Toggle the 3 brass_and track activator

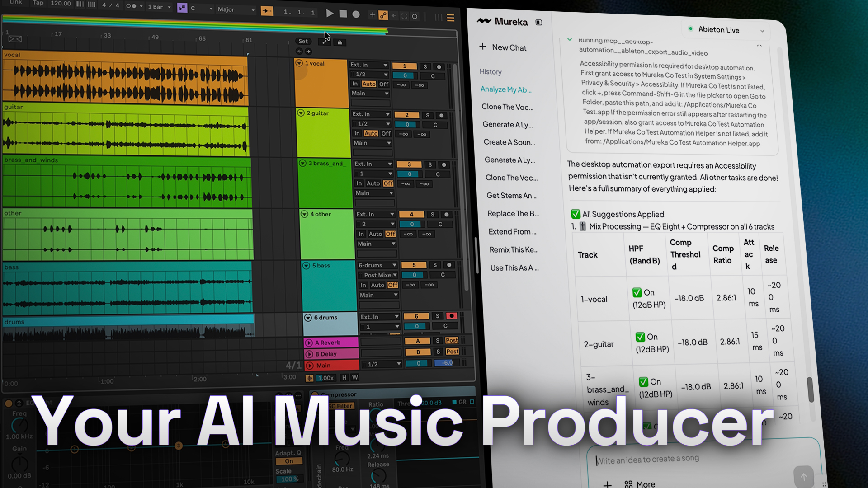point(409,164)
